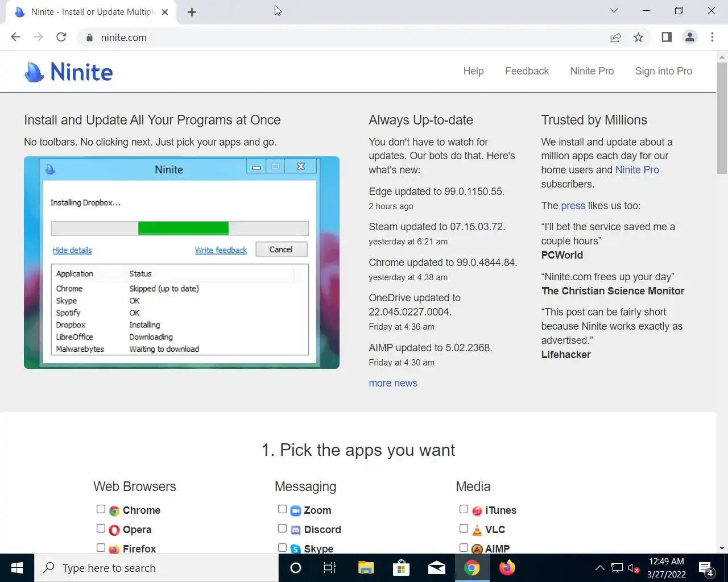Screen dimensions: 728x582
Task: Select the Ninite browser tab
Action: tap(91, 12)
